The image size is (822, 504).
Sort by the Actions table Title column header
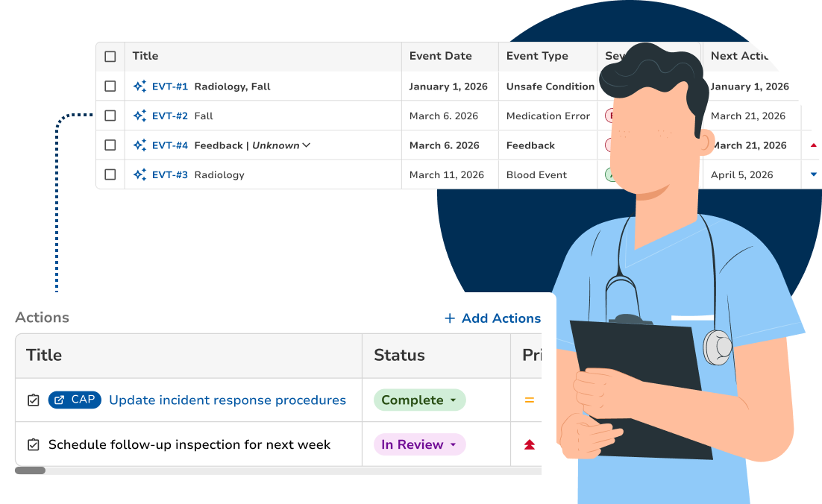coord(44,355)
